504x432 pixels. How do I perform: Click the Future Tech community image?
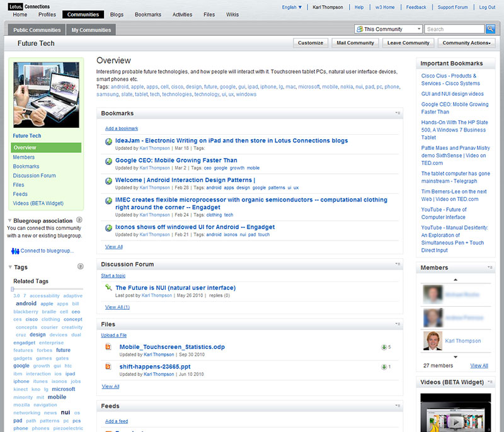point(46,94)
